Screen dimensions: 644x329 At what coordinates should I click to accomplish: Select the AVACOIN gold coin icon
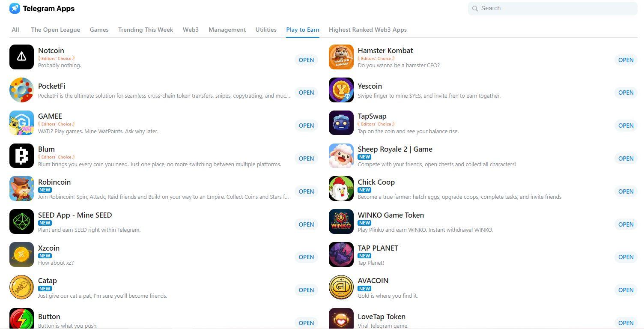(x=341, y=287)
